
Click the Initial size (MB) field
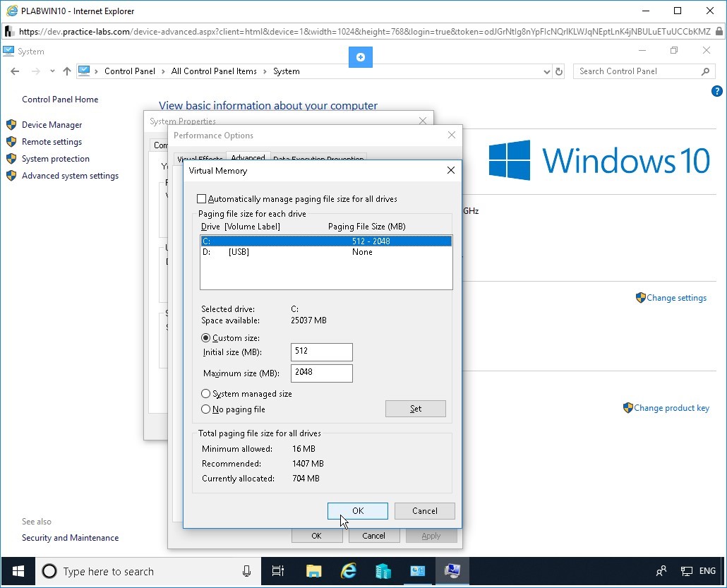[321, 352]
